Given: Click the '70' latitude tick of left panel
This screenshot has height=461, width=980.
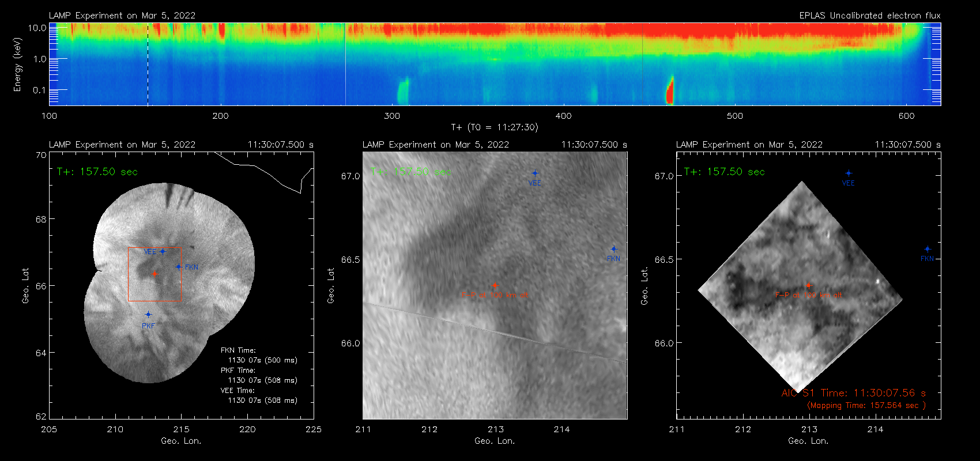Looking at the screenshot, I should tap(41, 155).
